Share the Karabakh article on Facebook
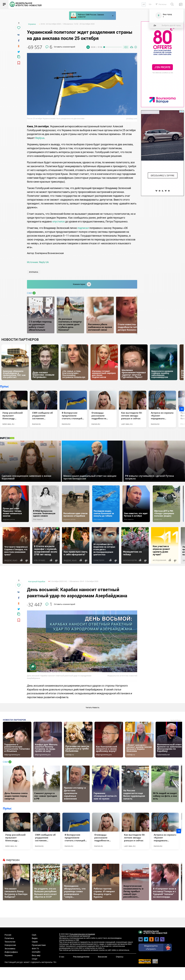Image resolution: width=185 pixels, height=980 pixels. (x=19, y=598)
